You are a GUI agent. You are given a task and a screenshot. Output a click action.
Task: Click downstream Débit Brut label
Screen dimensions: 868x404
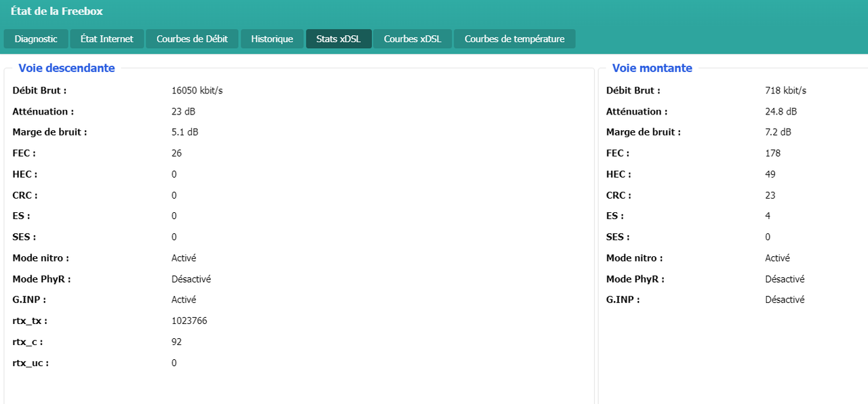[40, 90]
